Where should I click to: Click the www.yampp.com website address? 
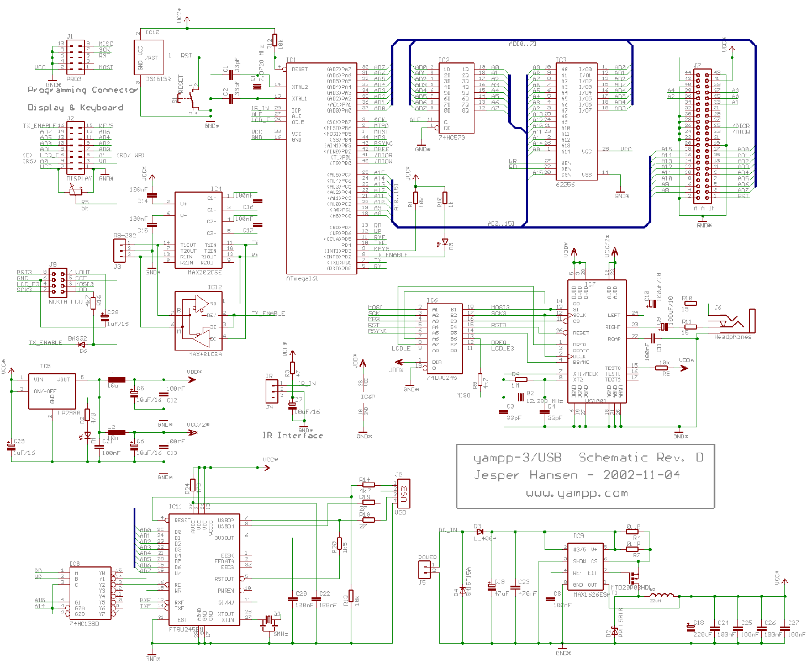pos(577,493)
